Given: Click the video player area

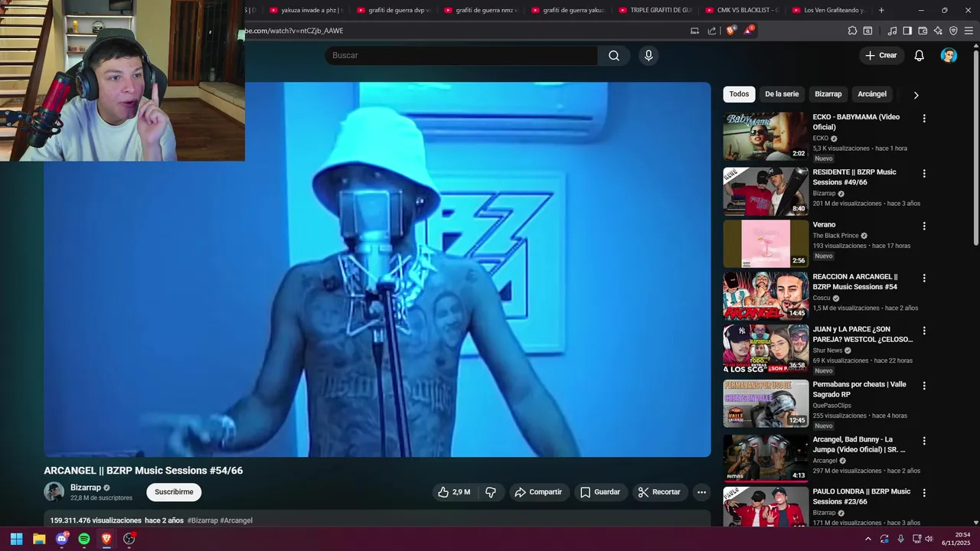Looking at the screenshot, I should (377, 269).
